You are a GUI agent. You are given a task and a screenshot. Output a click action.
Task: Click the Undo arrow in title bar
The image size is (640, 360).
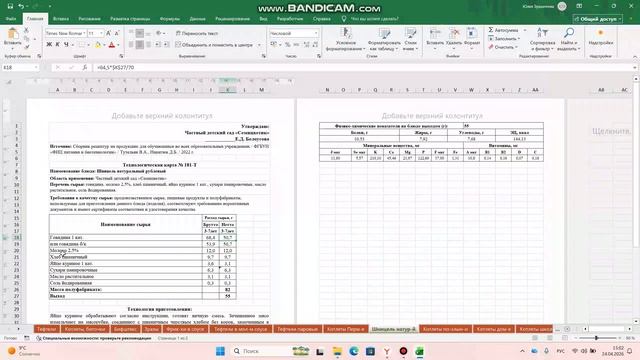pos(21,6)
